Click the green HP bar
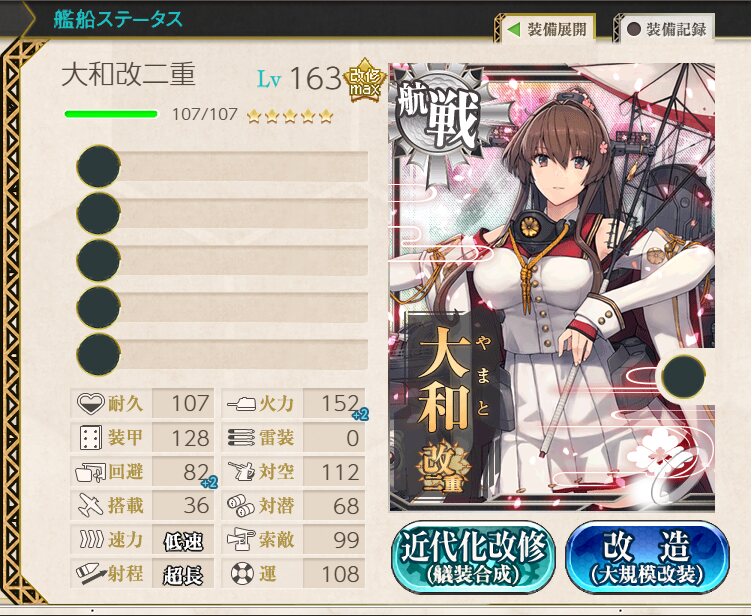This screenshot has height=616, width=752. click(x=111, y=114)
